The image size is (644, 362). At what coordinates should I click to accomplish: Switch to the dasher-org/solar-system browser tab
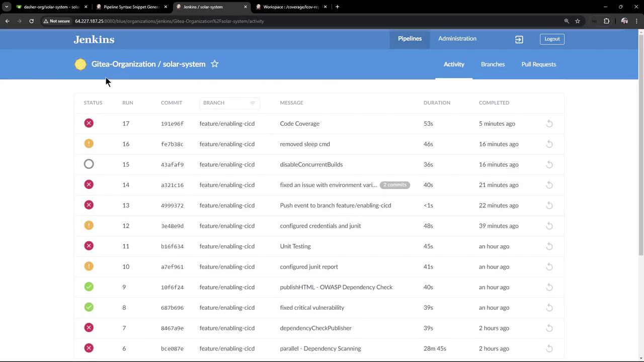[52, 7]
